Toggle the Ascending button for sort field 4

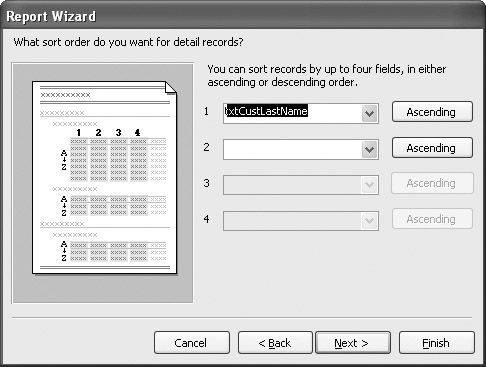(432, 219)
